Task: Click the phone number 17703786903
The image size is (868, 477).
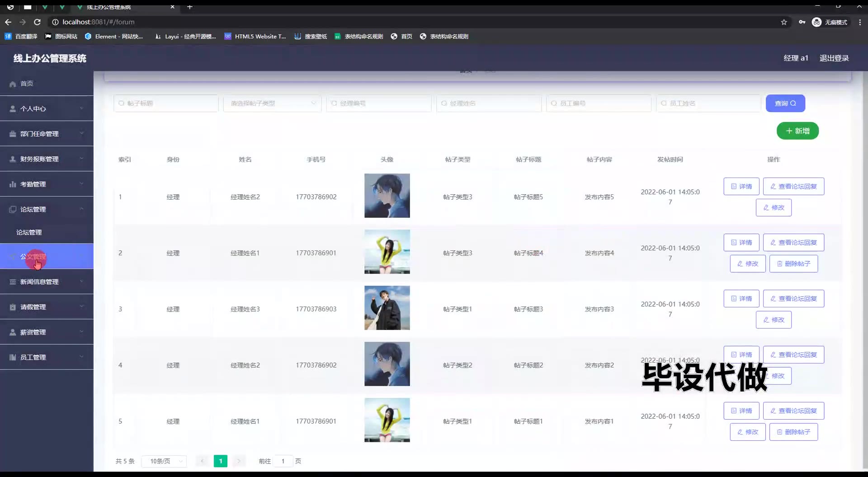Action: click(x=316, y=309)
